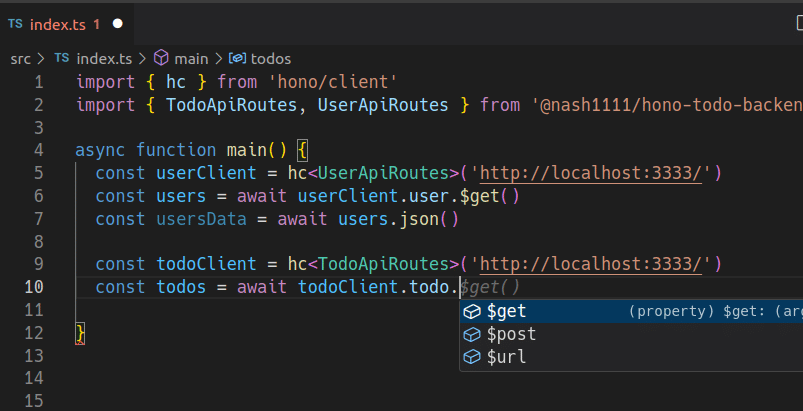Click the localhost URL on the userClient line
Viewport: 803px width, 411px height.
pyautogui.click(x=592, y=173)
